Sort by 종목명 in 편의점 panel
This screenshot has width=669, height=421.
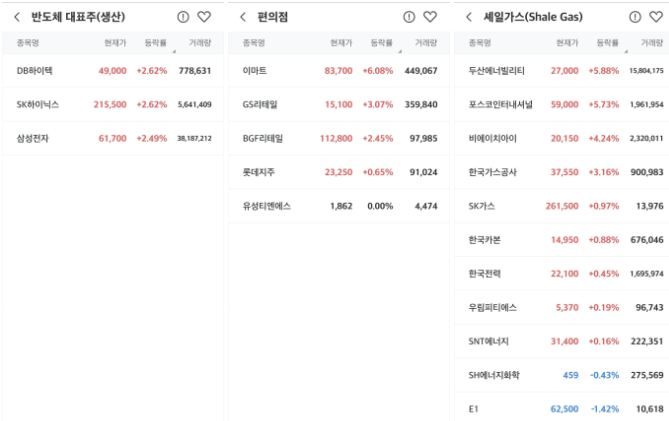point(254,43)
